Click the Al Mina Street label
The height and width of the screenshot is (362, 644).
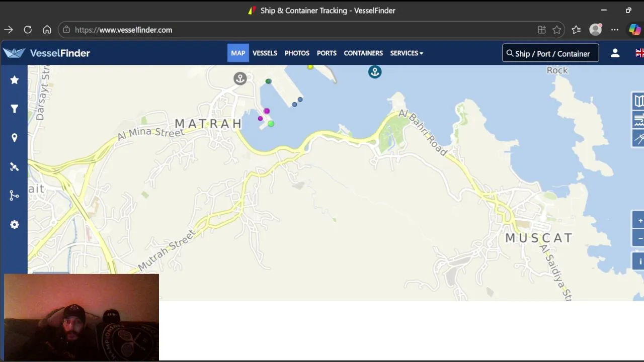[x=150, y=133]
